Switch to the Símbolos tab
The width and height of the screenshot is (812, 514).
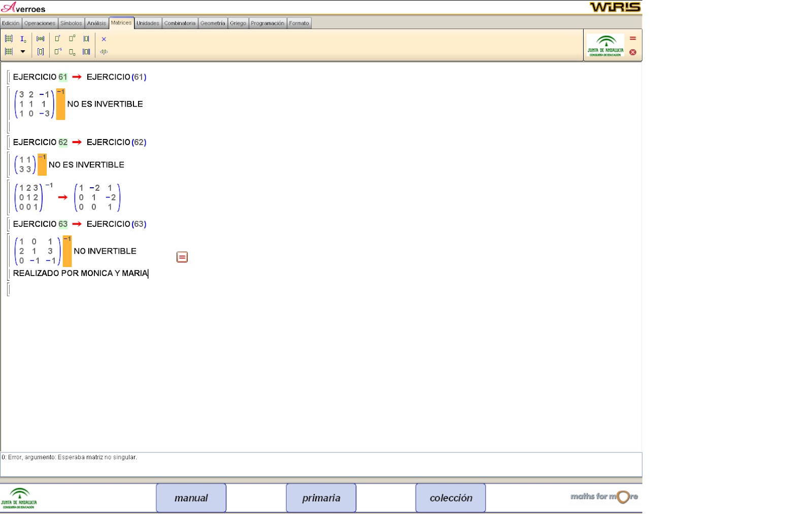[x=71, y=23]
